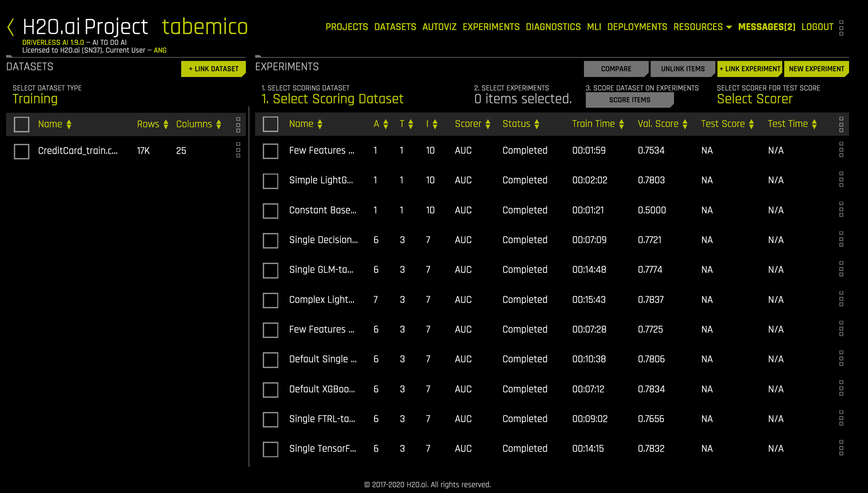The image size is (868, 493).
Task: Check the Simple LightG experiment checkbox
Action: coord(270,180)
